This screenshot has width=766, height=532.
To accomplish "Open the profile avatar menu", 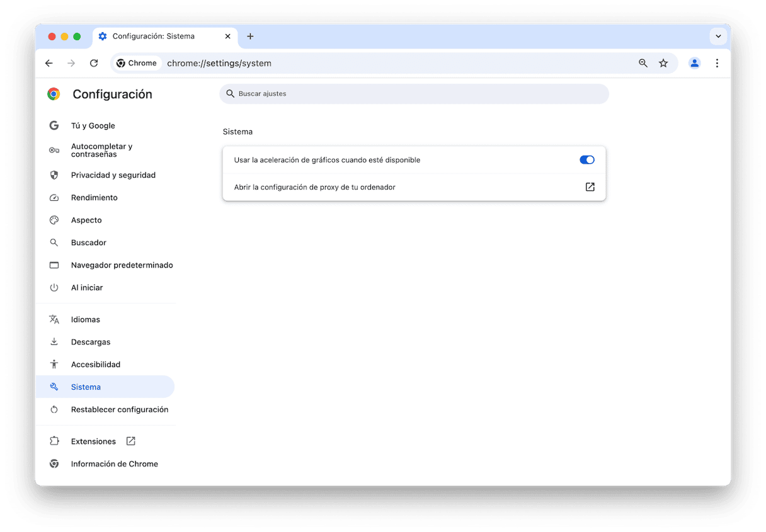I will (x=694, y=63).
